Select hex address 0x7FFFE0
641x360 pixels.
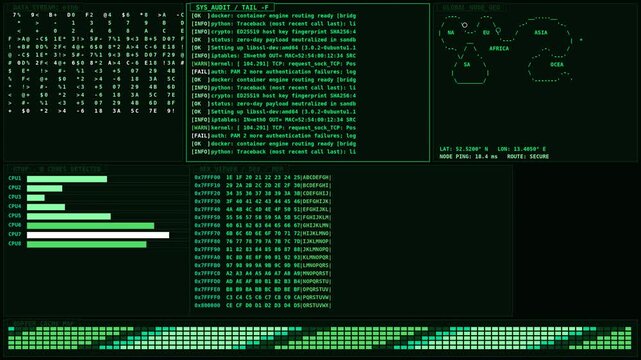coord(207,289)
